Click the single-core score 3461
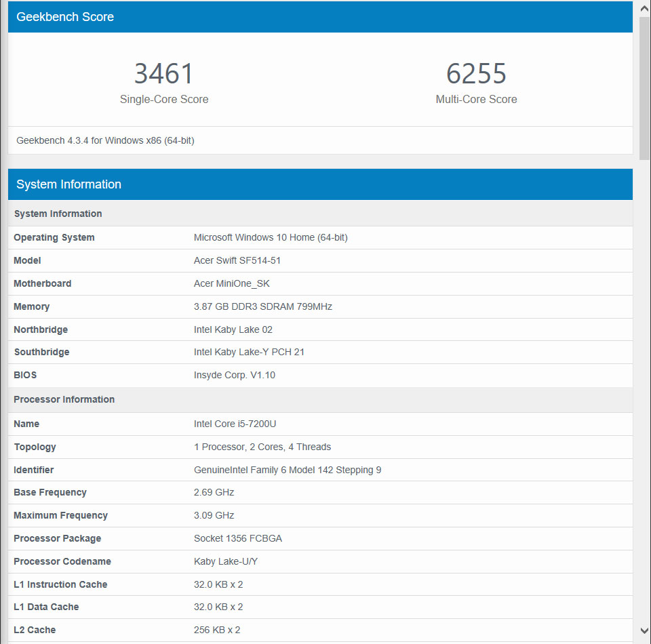Image resolution: width=651 pixels, height=644 pixels. pos(164,73)
